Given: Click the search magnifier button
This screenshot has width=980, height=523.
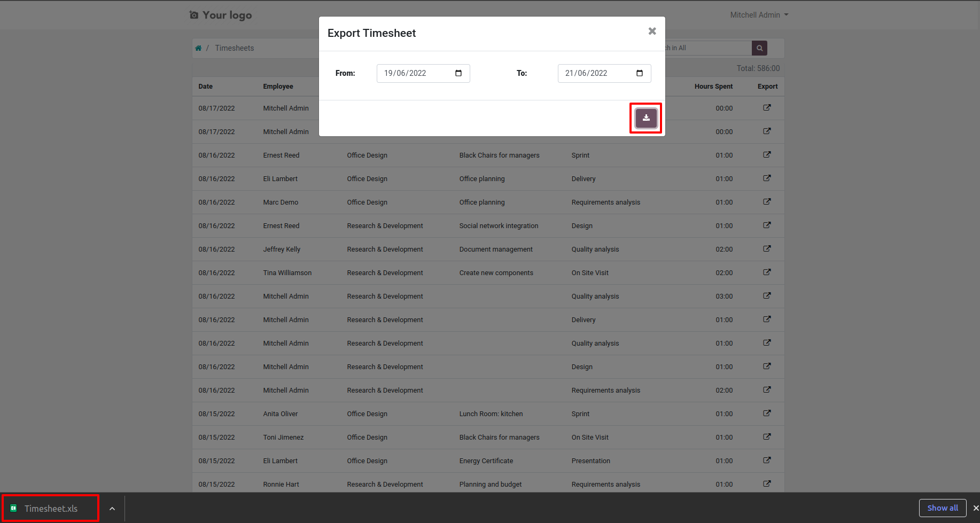Looking at the screenshot, I should click(x=759, y=48).
